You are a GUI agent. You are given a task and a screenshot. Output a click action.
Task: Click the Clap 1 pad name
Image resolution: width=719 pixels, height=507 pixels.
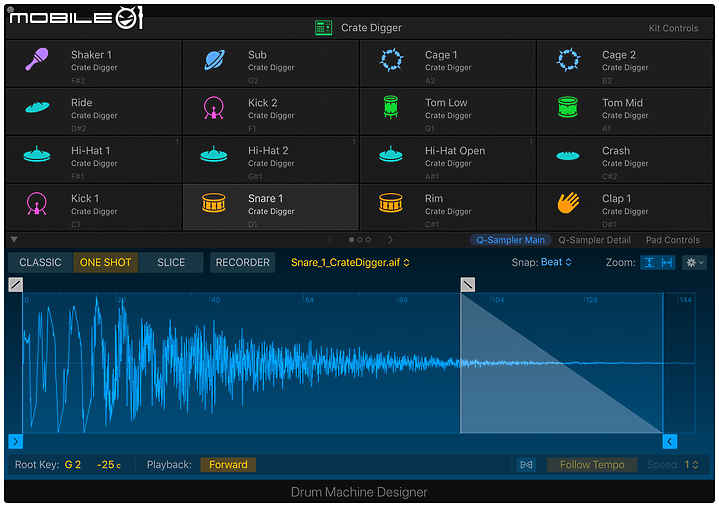[616, 198]
